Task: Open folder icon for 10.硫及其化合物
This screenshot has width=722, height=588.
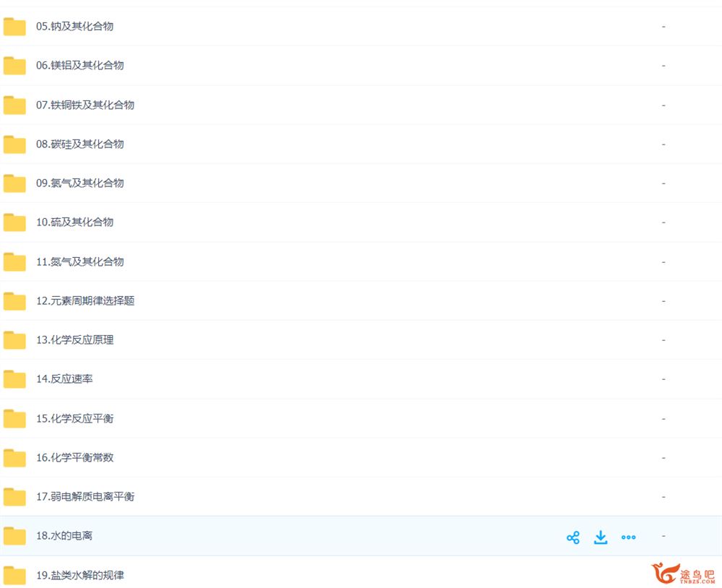Action: pos(14,222)
